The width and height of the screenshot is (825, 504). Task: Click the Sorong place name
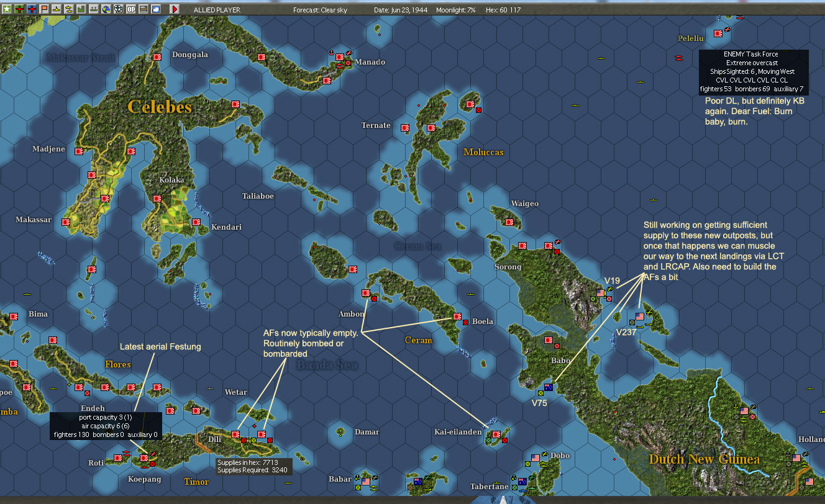point(508,267)
